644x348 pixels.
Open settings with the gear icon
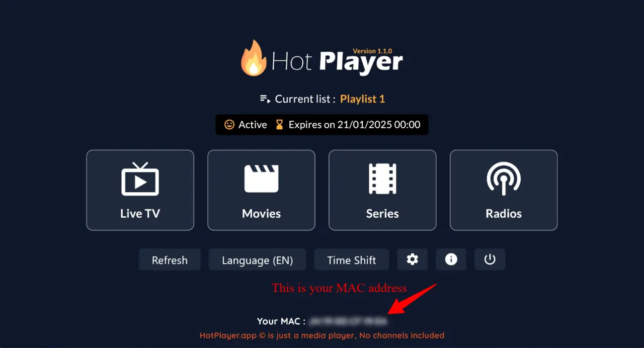tap(413, 259)
